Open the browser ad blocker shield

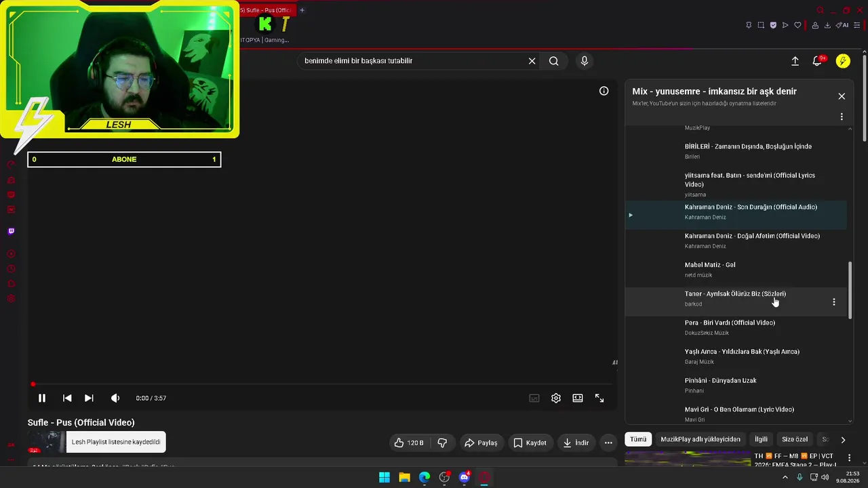(773, 25)
